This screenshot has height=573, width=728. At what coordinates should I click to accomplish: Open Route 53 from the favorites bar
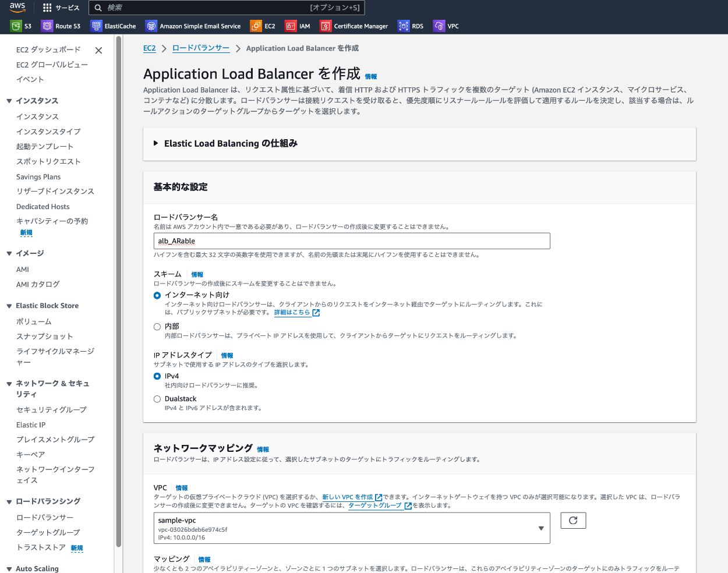(47, 26)
